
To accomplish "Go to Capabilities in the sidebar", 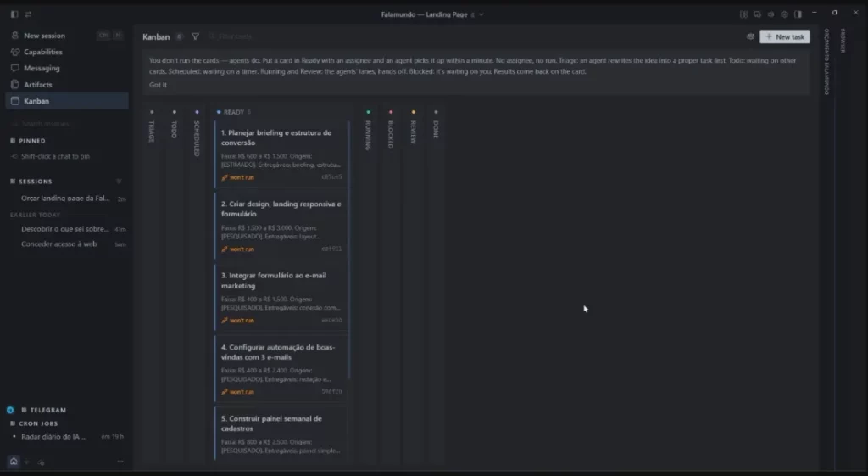I will tap(67, 52).
